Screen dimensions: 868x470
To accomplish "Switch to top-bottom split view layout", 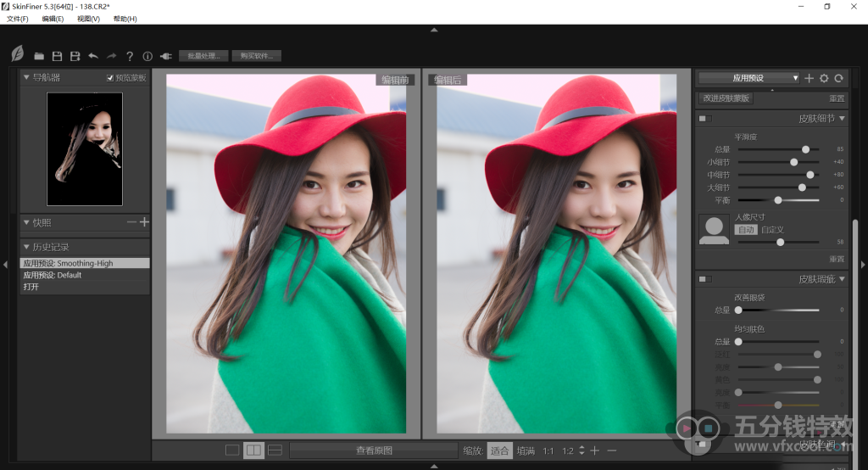I will pyautogui.click(x=275, y=450).
